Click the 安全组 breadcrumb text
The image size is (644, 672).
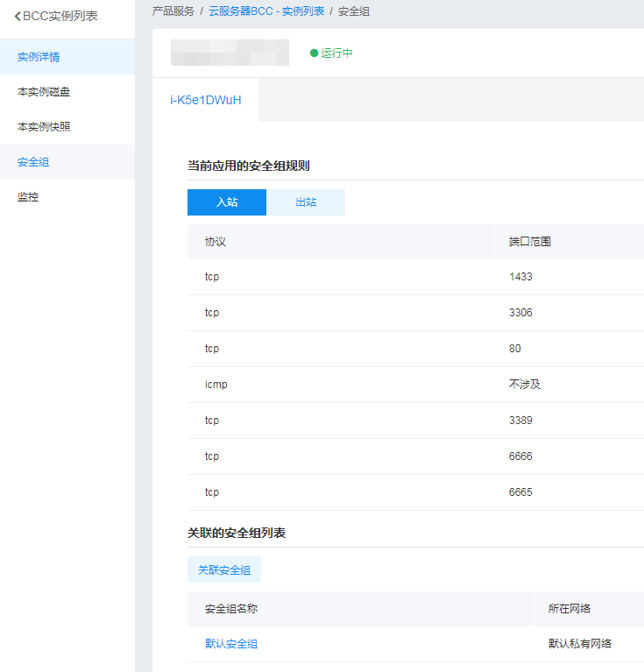[353, 11]
